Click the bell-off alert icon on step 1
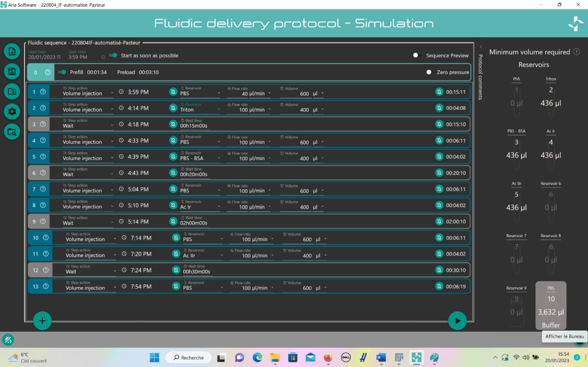 point(173,92)
